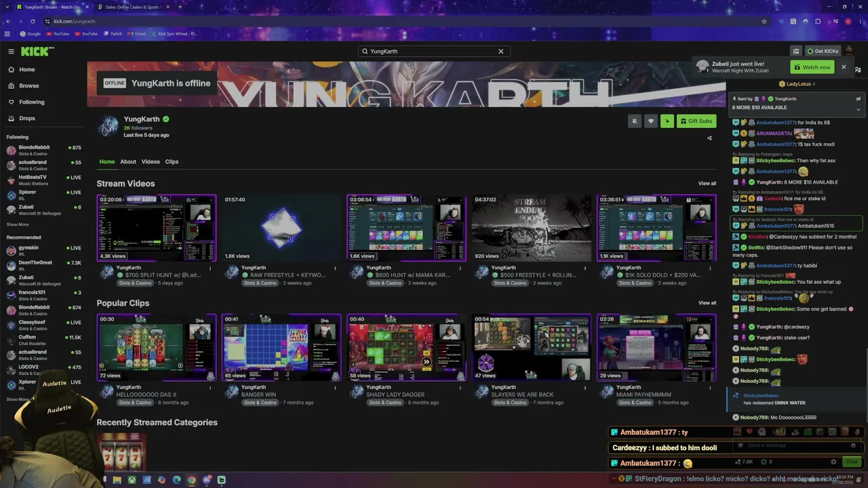
Task: Open Drops in the sidebar
Action: tap(27, 119)
